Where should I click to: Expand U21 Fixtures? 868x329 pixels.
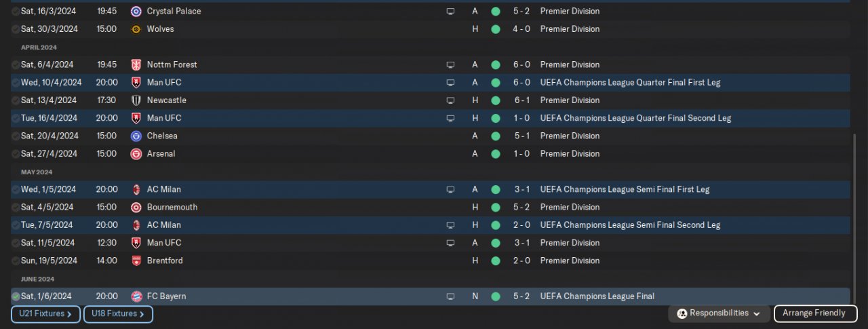point(45,314)
